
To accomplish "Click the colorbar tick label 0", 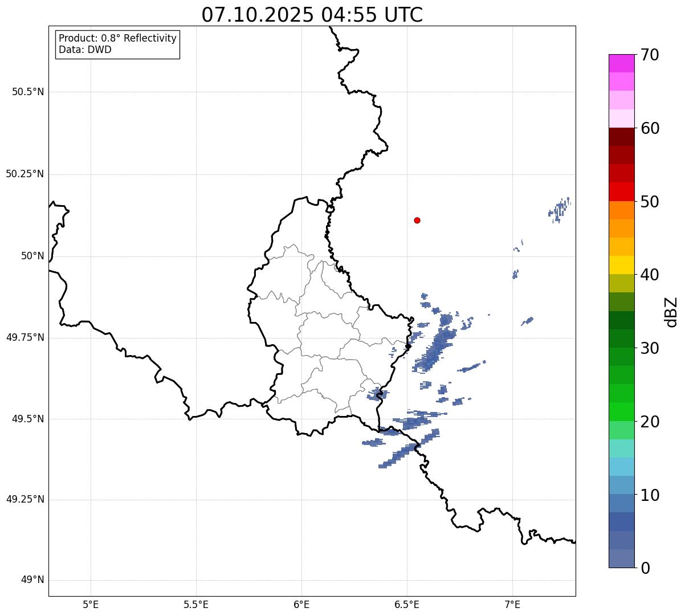I will 645,568.
